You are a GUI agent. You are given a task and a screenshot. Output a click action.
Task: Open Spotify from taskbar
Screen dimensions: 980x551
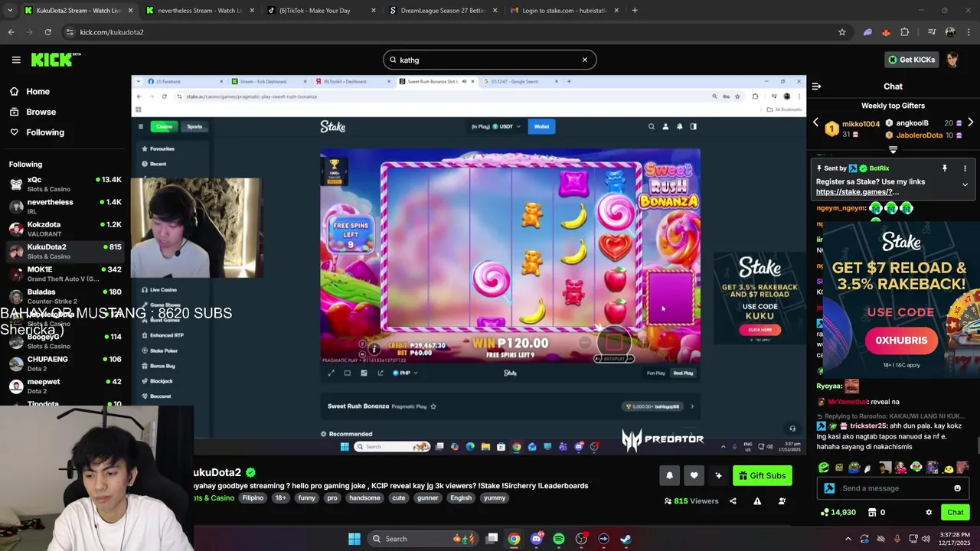point(559,539)
